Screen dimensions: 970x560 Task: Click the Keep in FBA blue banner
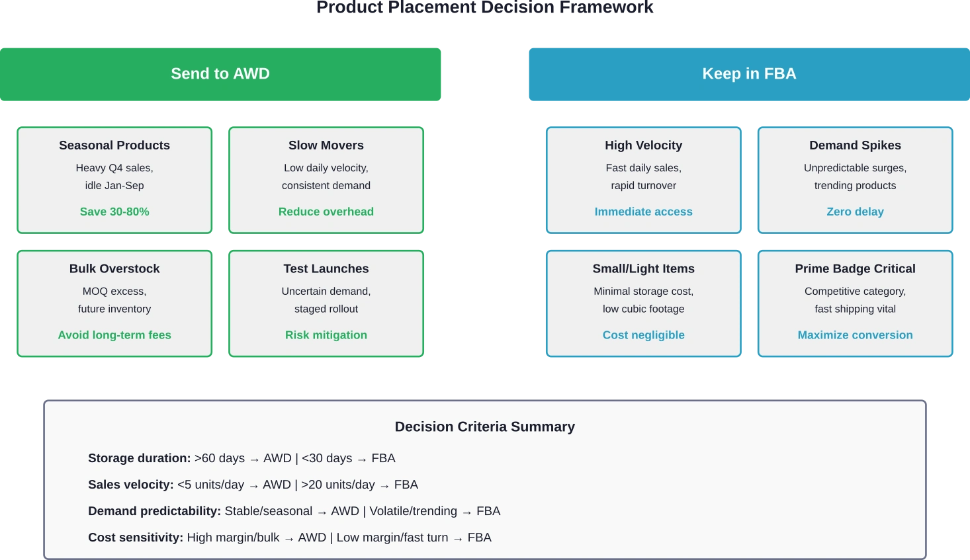749,74
